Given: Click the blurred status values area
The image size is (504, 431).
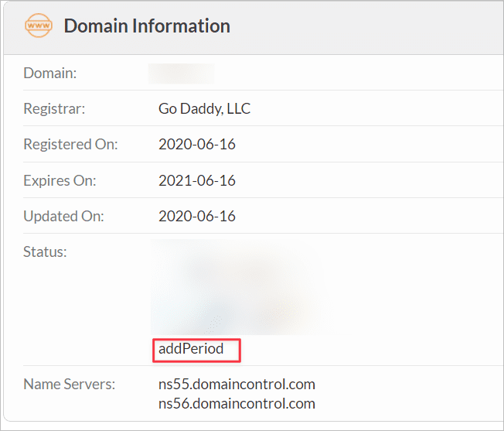Looking at the screenshot, I should (x=236, y=288).
